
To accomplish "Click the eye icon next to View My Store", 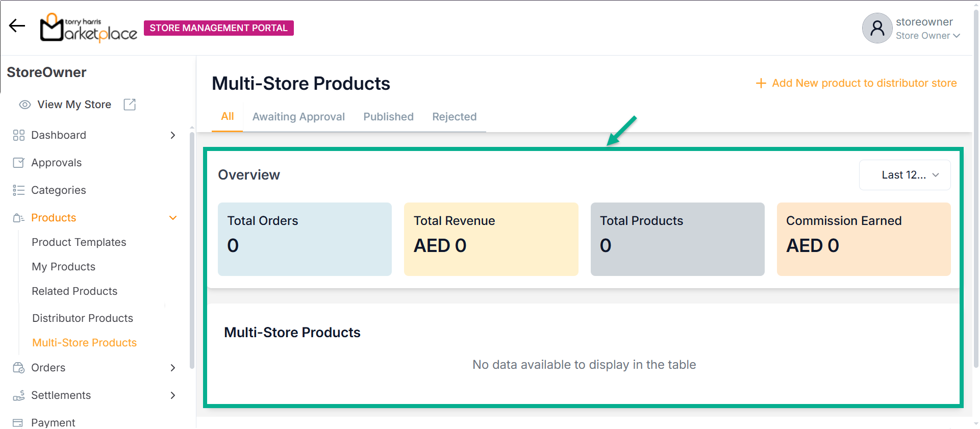I will pyautogui.click(x=25, y=105).
